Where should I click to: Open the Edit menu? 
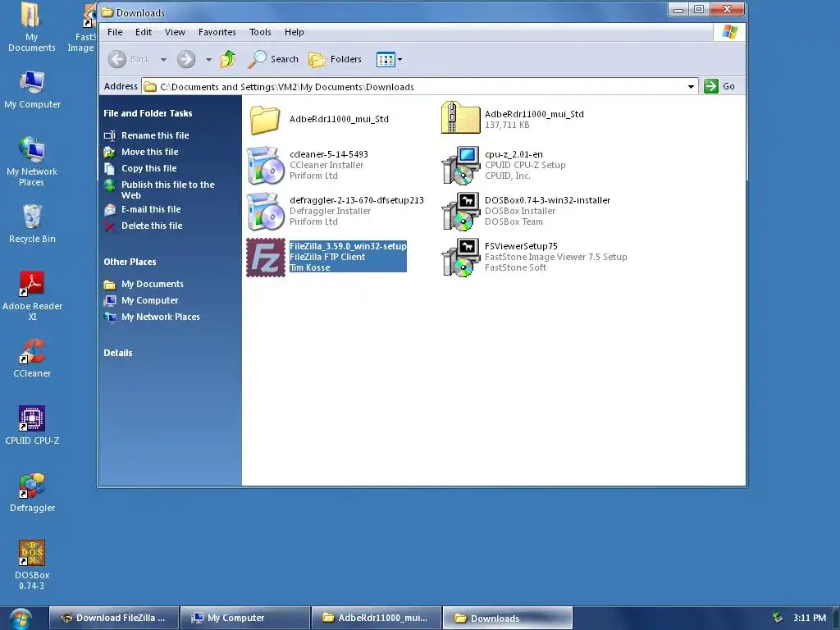click(143, 32)
